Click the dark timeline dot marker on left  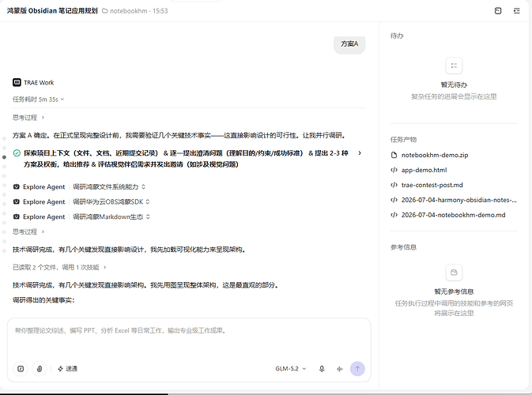coord(4,157)
